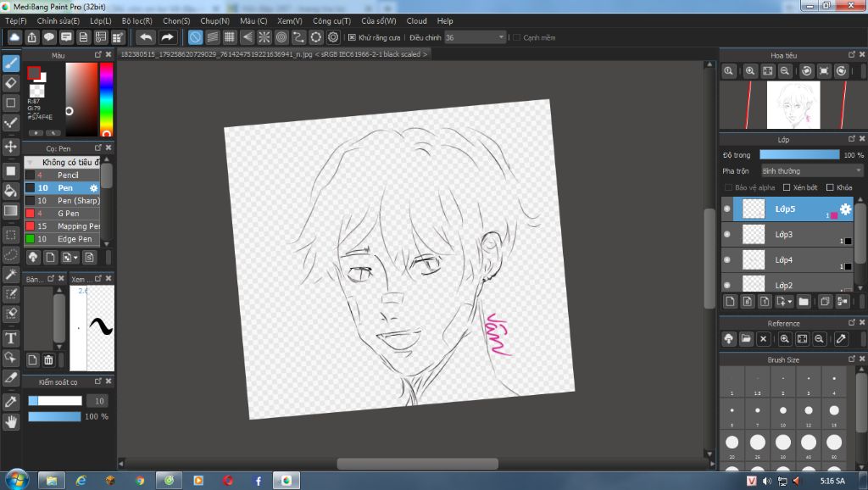This screenshot has height=490, width=868.
Task: Select the Pencil brush
Action: (63, 175)
